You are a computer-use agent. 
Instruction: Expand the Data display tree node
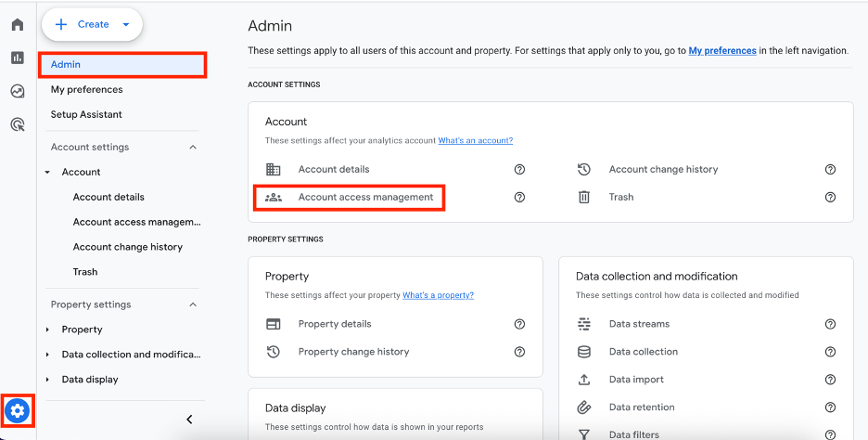point(47,380)
